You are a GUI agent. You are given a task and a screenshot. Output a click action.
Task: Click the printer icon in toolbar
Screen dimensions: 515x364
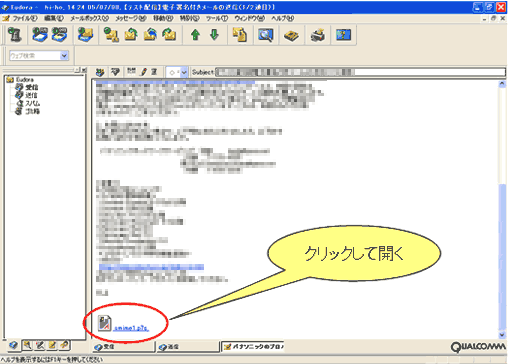click(318, 35)
